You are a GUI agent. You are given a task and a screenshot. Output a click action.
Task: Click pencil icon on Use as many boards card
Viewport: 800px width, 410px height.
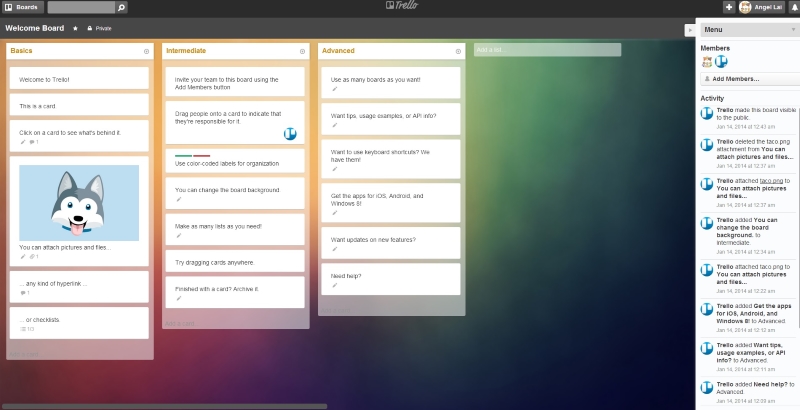(335, 89)
